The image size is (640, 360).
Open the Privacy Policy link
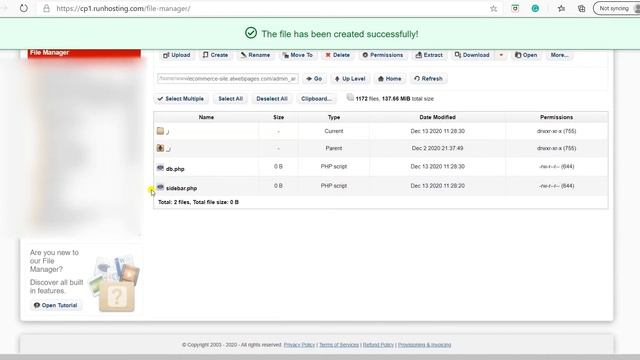click(299, 345)
